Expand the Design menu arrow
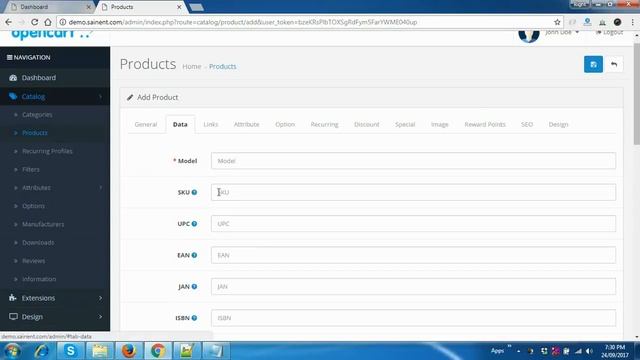This screenshot has width=640, height=360. (x=100, y=317)
